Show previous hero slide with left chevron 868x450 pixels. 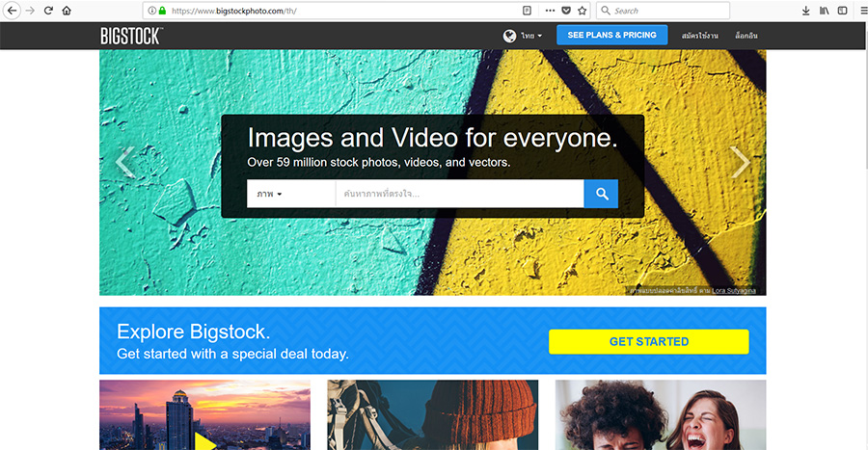click(125, 162)
